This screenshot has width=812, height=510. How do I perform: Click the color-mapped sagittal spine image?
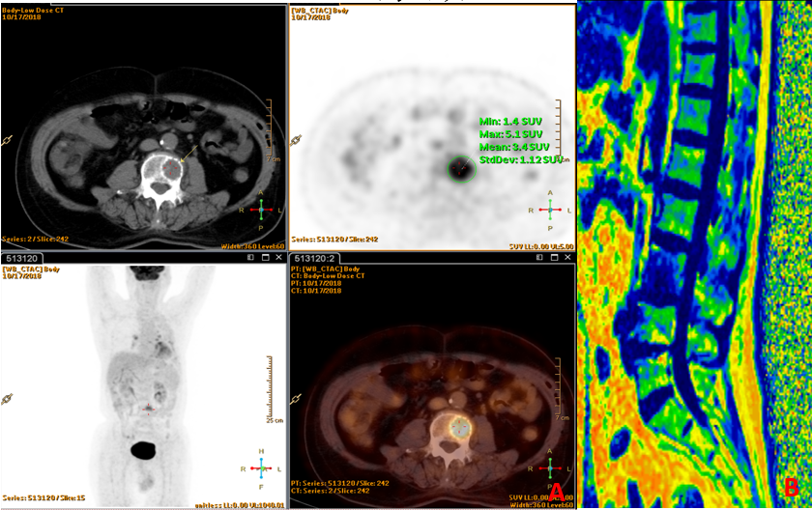[694, 251]
